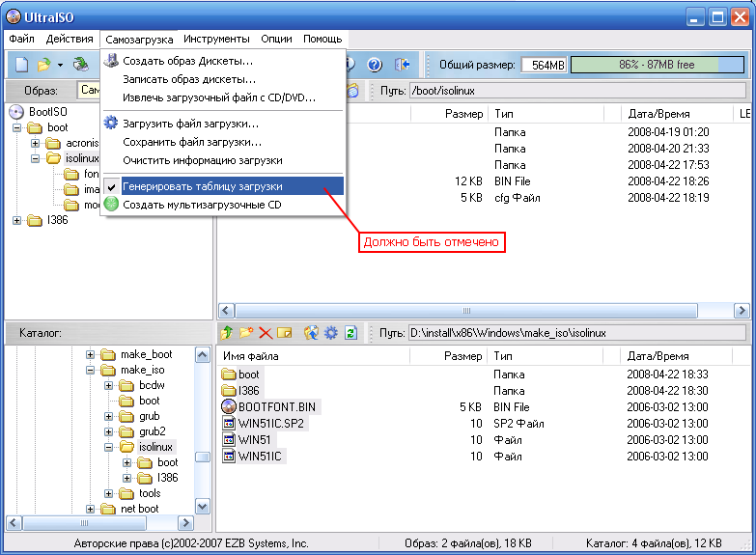Choose Очистить информацию загрузки menu entry
756x555 pixels.
[223, 160]
